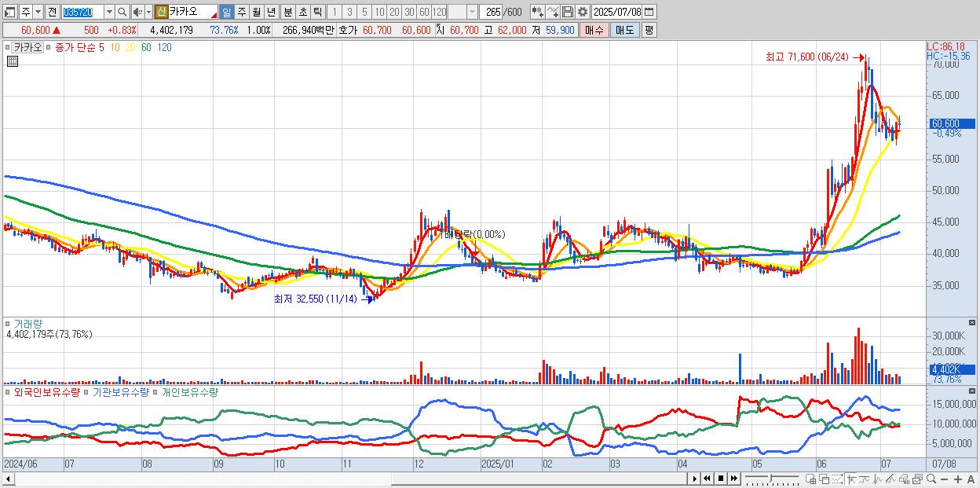Click the 종가 단순 moving average label

(75, 47)
